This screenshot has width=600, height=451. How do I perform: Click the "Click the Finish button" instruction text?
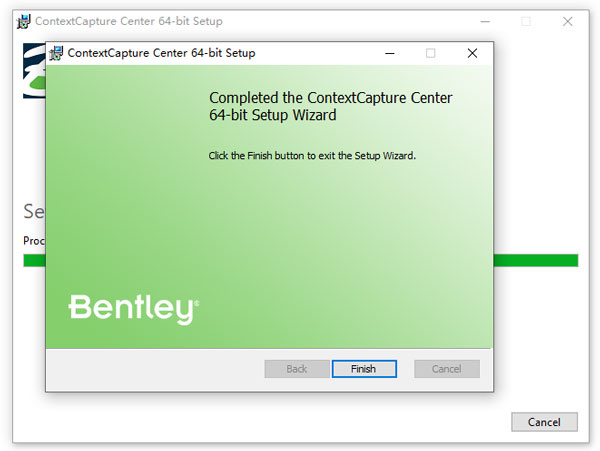point(311,156)
